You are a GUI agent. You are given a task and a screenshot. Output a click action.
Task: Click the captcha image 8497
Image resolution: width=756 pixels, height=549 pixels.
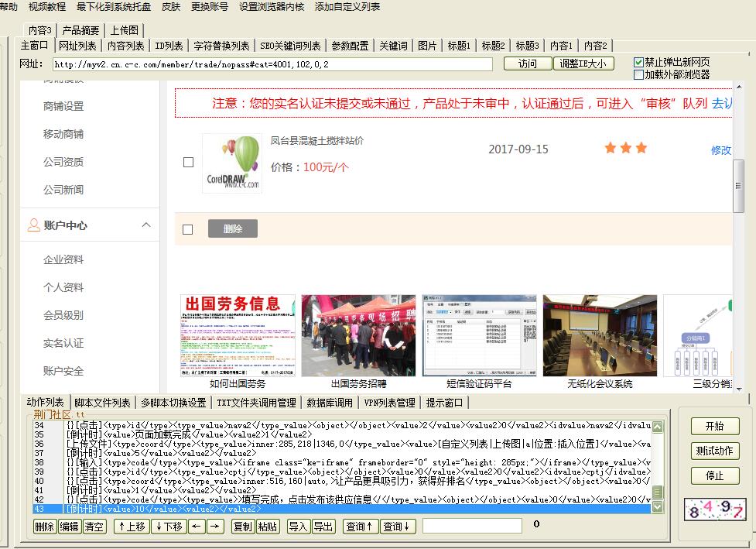point(714,510)
